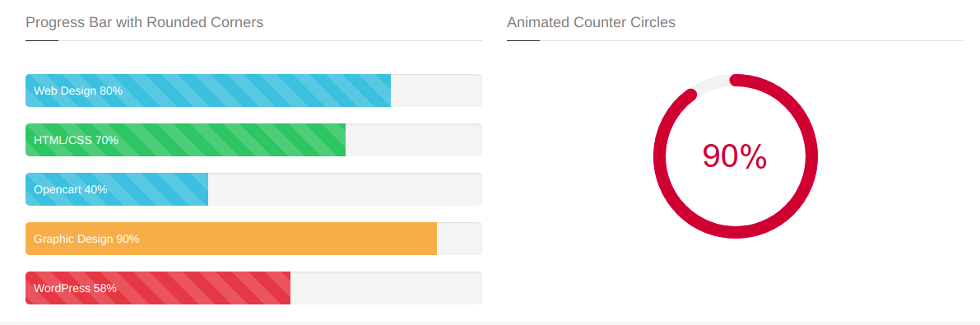Click the small empty remainder of Graphic Design bar
The image size is (980, 325).
pyautogui.click(x=459, y=239)
